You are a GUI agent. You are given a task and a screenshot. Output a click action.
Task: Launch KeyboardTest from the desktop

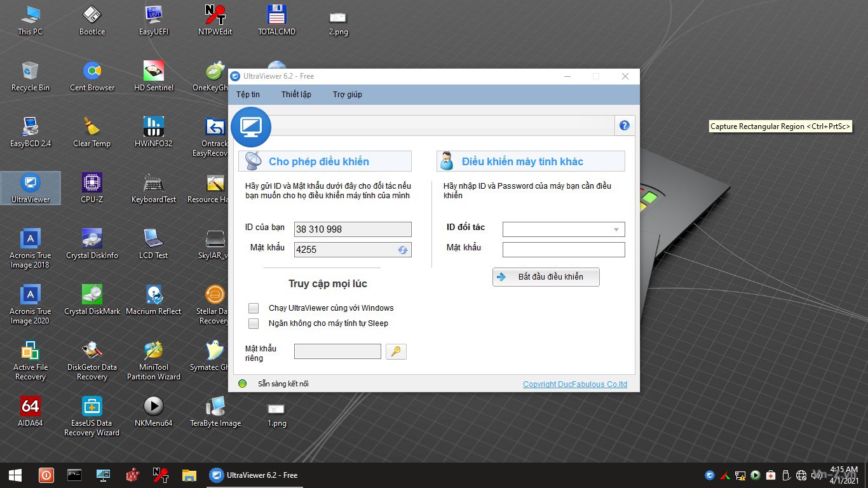tap(154, 188)
